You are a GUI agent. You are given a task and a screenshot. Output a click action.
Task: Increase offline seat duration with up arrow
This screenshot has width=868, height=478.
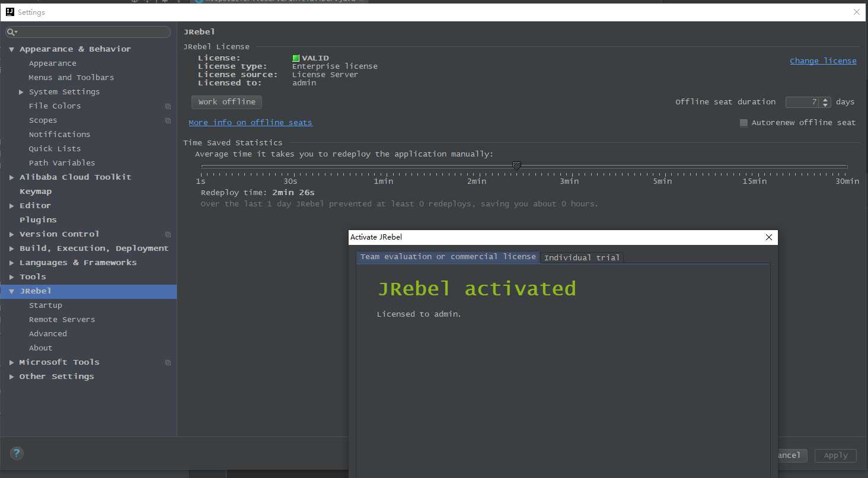825,100
